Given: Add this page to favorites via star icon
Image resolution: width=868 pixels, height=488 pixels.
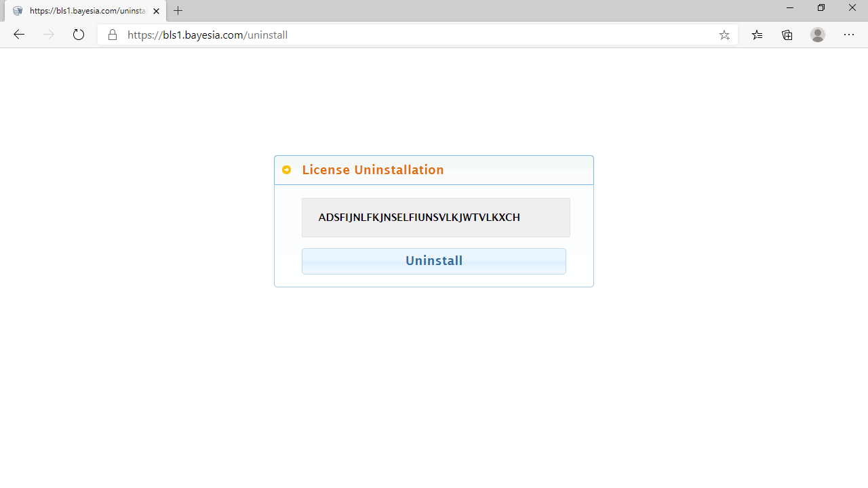Looking at the screenshot, I should tap(724, 35).
